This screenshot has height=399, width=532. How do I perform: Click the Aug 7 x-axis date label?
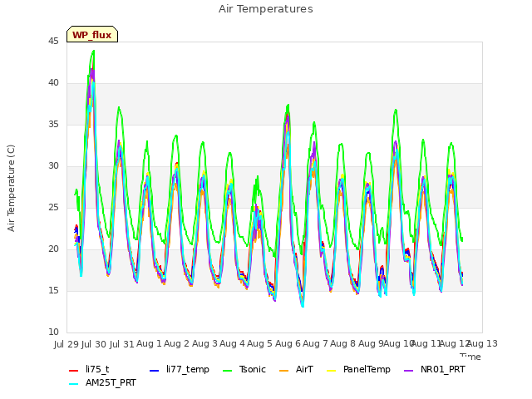point(315,344)
